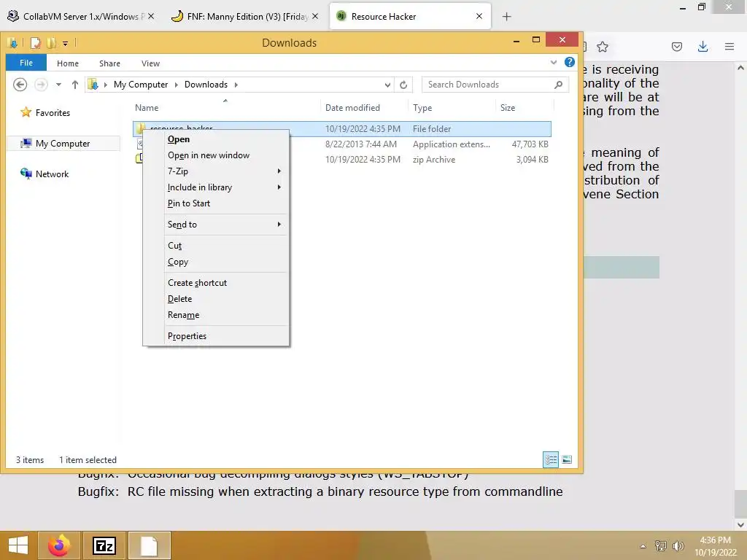Open the Firefox Downloads panel
The width and height of the screenshot is (747, 560).
pyautogui.click(x=703, y=47)
